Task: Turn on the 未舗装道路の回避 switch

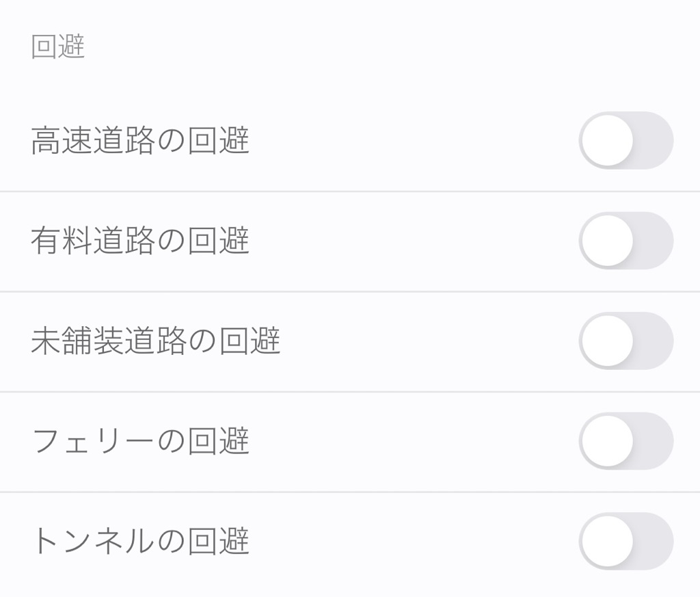Action: [x=626, y=341]
